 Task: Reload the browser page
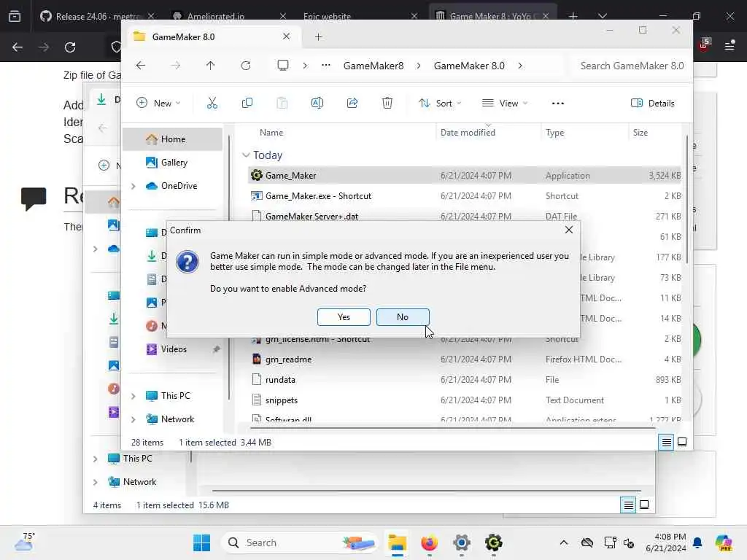[70, 47]
